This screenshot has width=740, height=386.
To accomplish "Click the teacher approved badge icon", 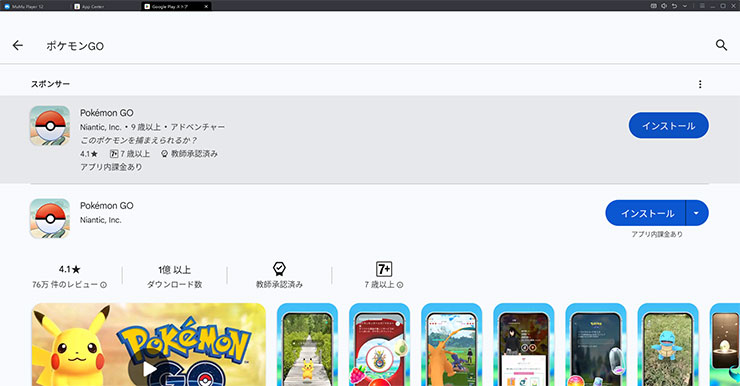I will pos(279,269).
